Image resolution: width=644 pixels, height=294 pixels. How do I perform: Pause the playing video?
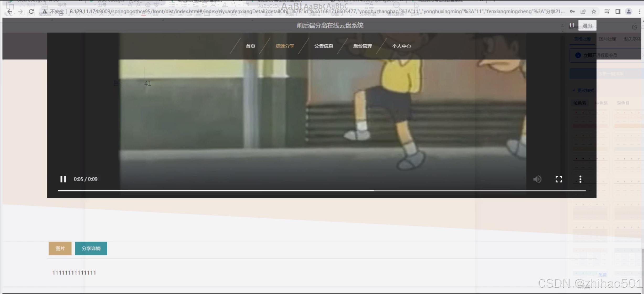(x=63, y=179)
